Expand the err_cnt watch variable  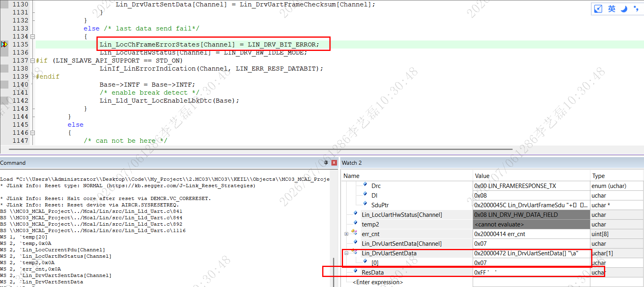point(346,234)
